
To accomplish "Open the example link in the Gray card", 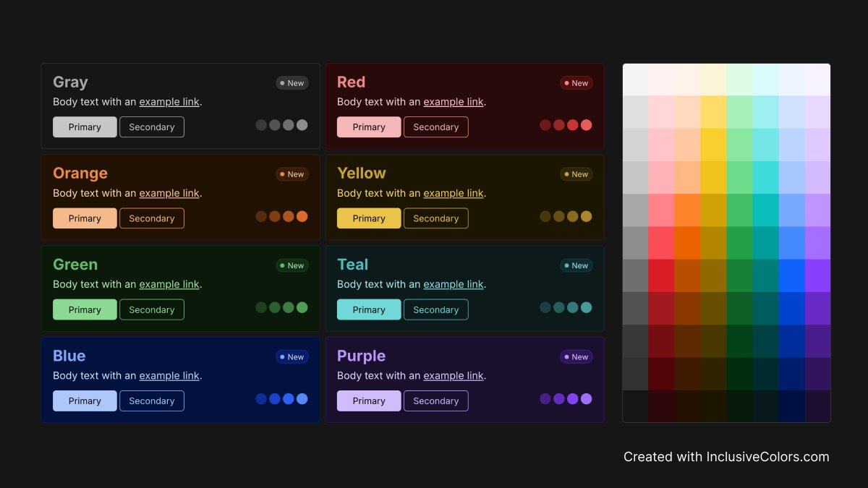I will pyautogui.click(x=169, y=102).
